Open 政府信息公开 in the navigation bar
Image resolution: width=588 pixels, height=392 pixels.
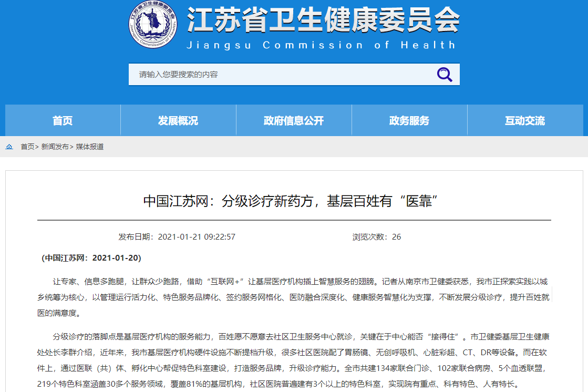(294, 121)
